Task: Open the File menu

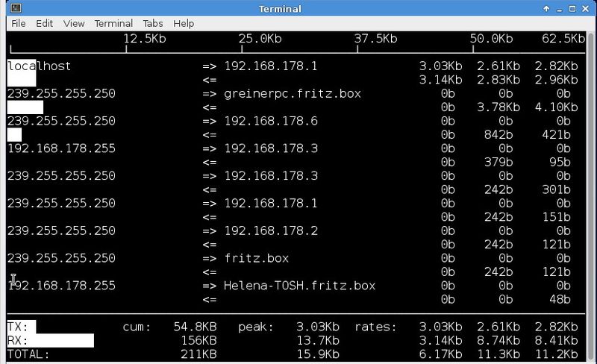Action: (18, 24)
